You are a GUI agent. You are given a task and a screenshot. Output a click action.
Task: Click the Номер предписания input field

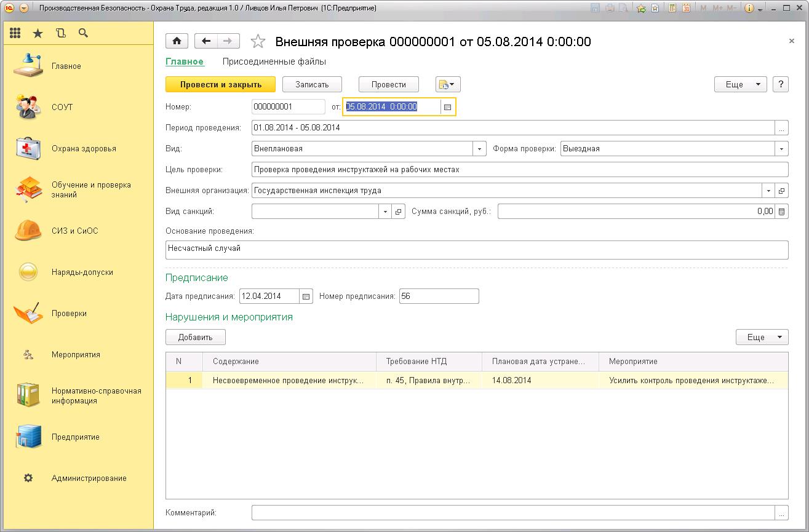coord(439,296)
